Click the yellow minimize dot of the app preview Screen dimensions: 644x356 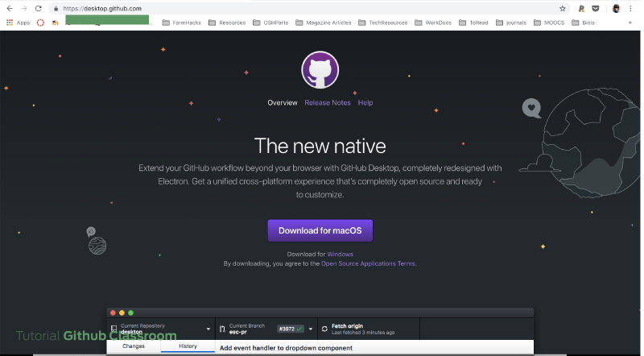122,313
